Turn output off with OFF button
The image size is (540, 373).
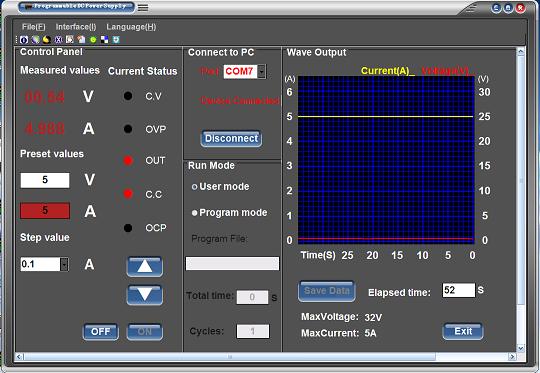[x=101, y=332]
